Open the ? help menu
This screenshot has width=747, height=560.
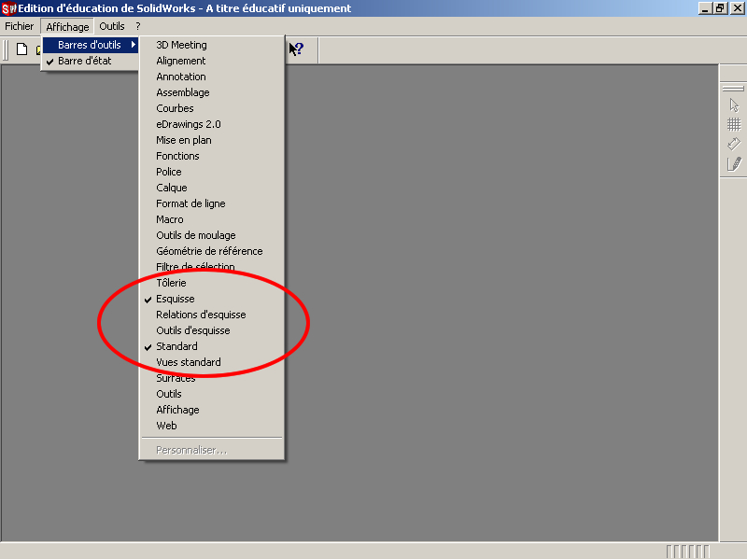point(138,27)
